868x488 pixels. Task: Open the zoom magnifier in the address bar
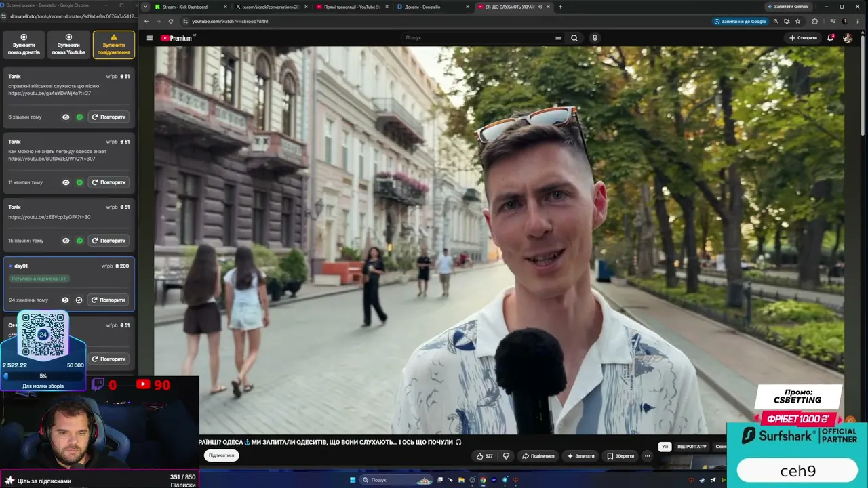776,21
